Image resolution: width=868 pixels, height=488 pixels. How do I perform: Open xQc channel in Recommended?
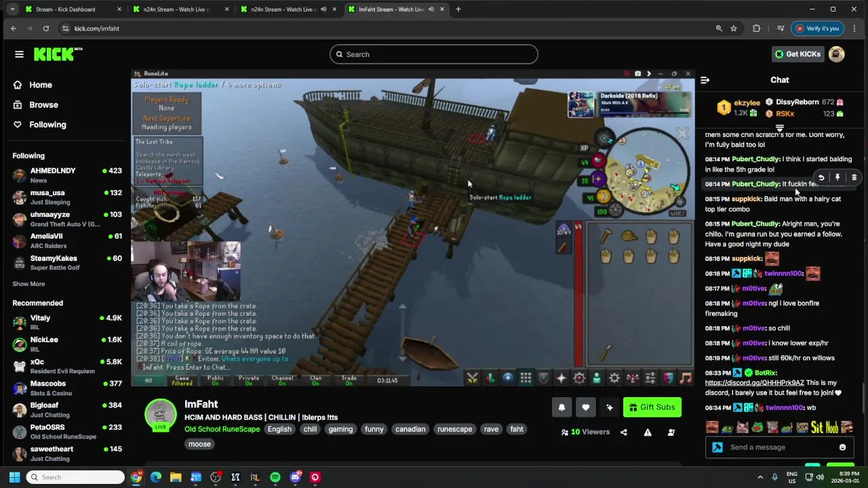click(x=66, y=366)
